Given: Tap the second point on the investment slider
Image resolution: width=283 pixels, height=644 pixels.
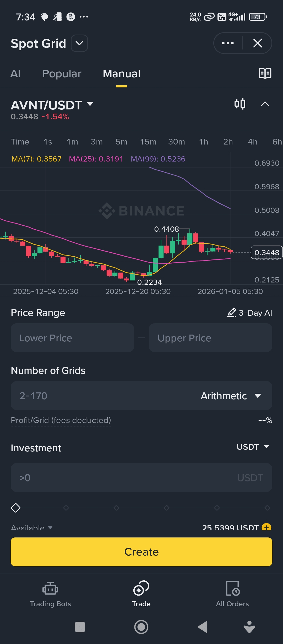Looking at the screenshot, I should (66, 508).
